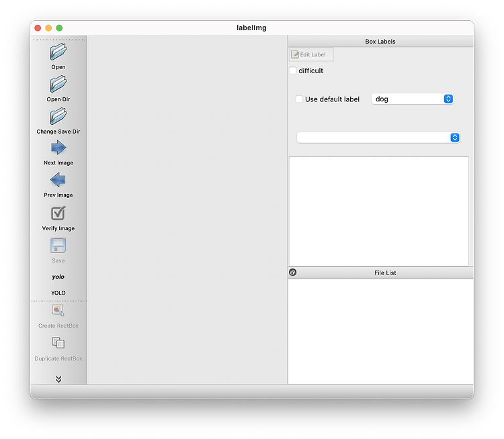Screen dimensions: 504x439
Task: Open the default label dropdown showing dog
Action: (x=413, y=99)
